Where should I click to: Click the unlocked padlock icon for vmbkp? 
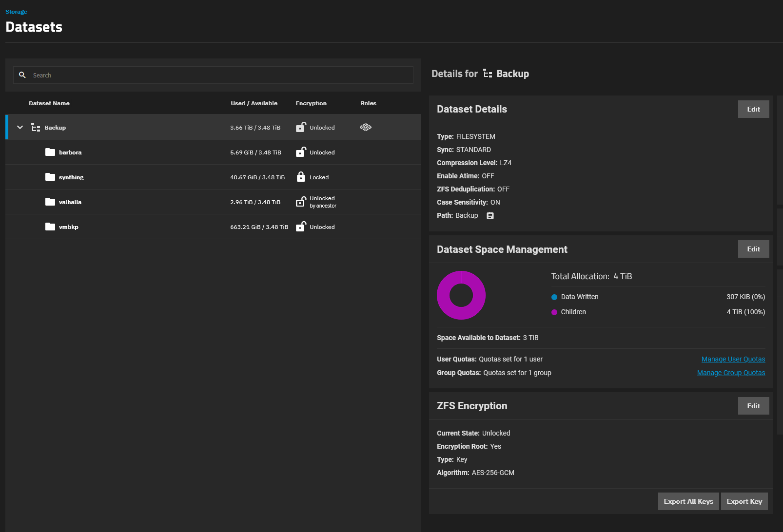click(x=301, y=227)
